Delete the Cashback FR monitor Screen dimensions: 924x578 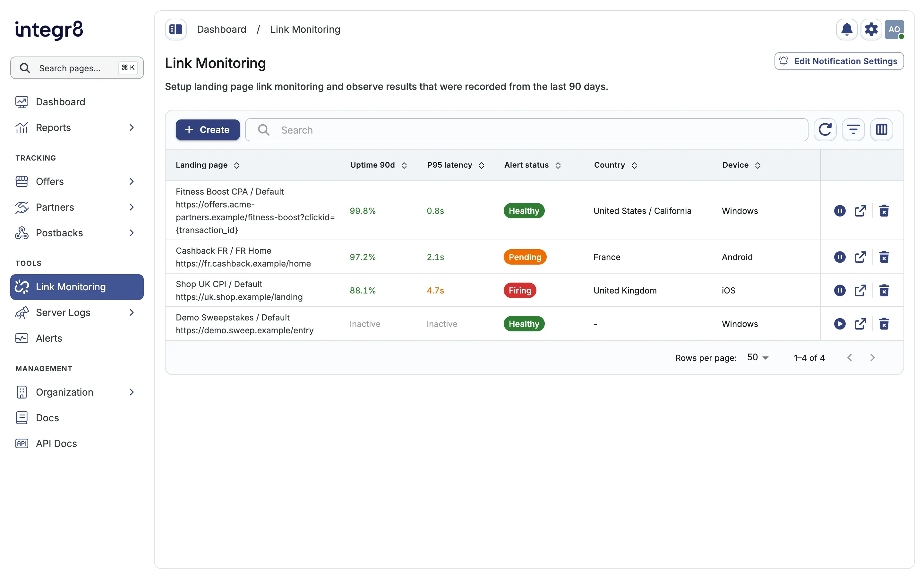(884, 257)
